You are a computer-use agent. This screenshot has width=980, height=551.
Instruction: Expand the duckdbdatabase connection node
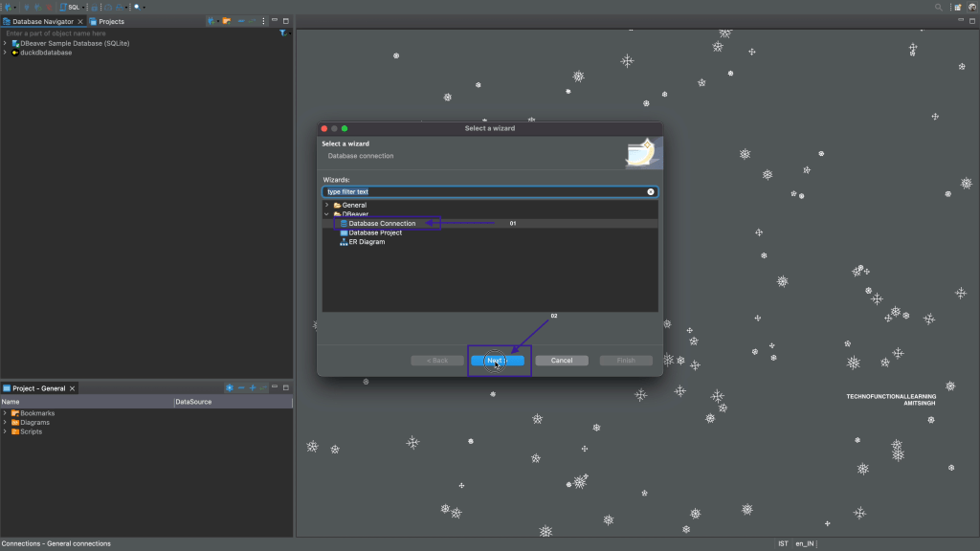(5, 53)
